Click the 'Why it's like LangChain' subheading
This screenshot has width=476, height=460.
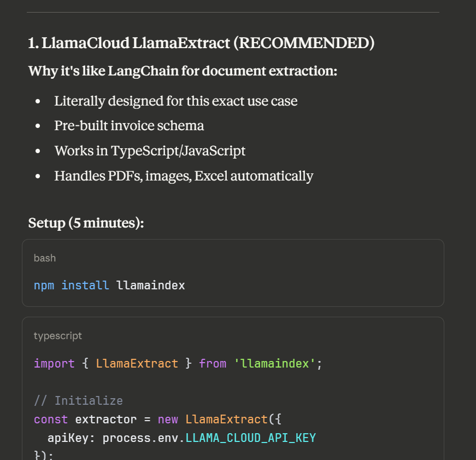tap(183, 71)
